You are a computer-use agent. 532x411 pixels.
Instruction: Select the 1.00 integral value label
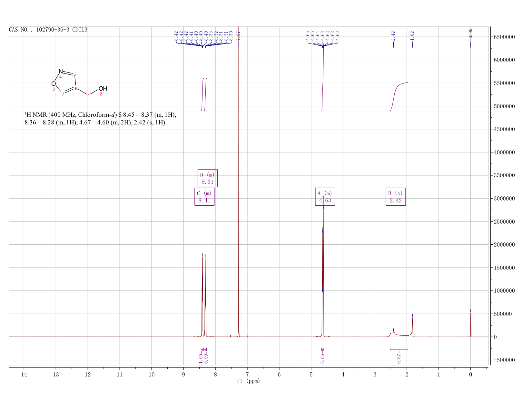pyautogui.click(x=201, y=358)
